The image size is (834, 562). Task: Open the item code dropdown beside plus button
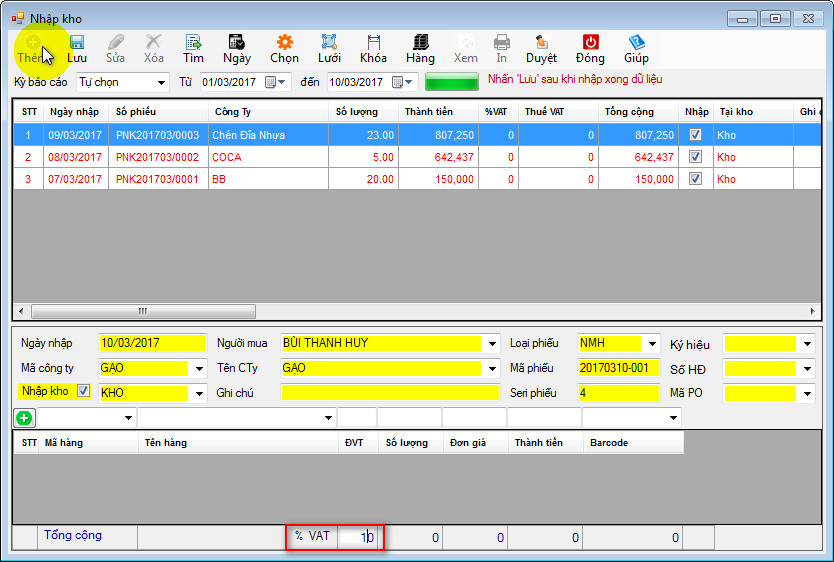tap(128, 418)
